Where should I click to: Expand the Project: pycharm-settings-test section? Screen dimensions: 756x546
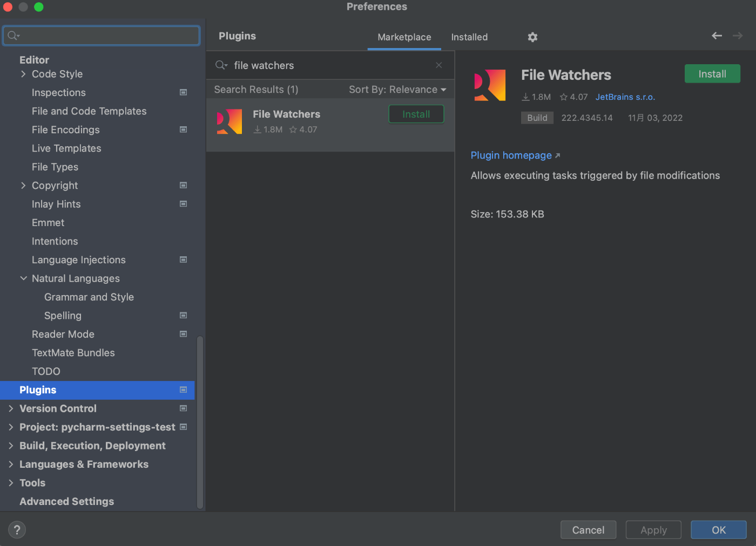[11, 427]
